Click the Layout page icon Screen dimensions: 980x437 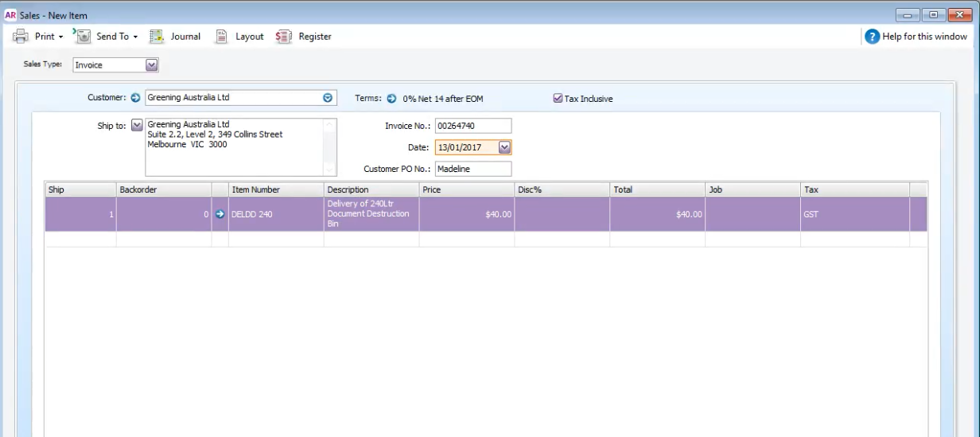(223, 37)
